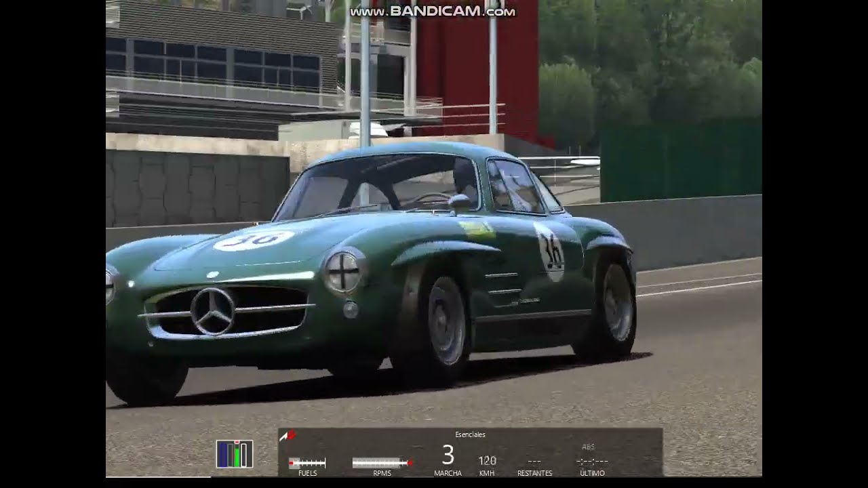
Task: Click the KMH label
Action: click(x=487, y=473)
